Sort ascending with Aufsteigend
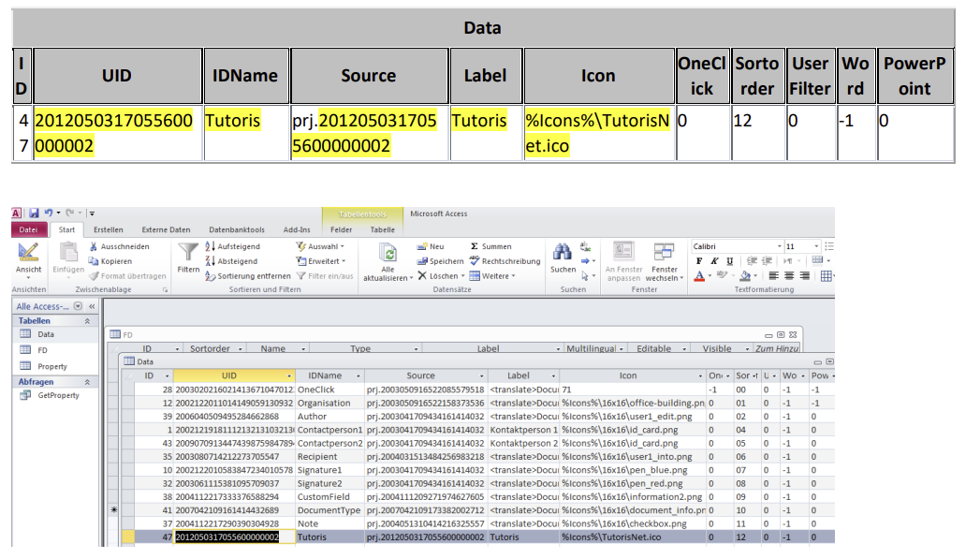The height and width of the screenshot is (559, 980). pos(232,246)
